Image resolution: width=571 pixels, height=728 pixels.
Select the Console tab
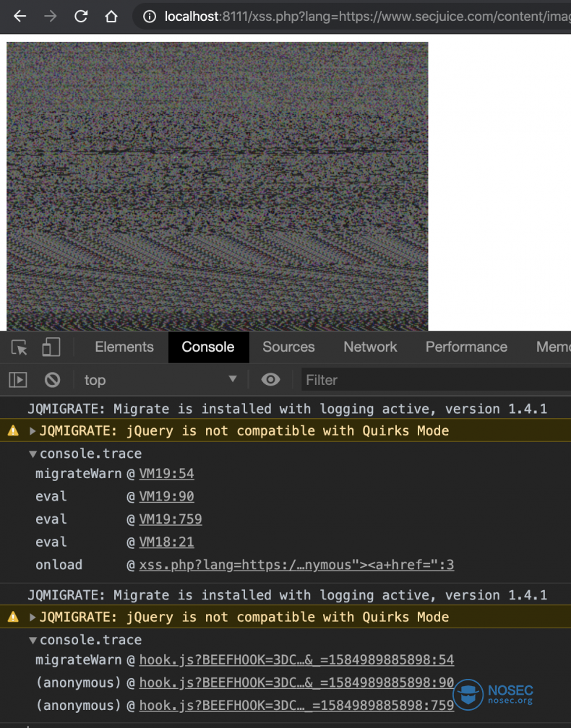tap(208, 347)
